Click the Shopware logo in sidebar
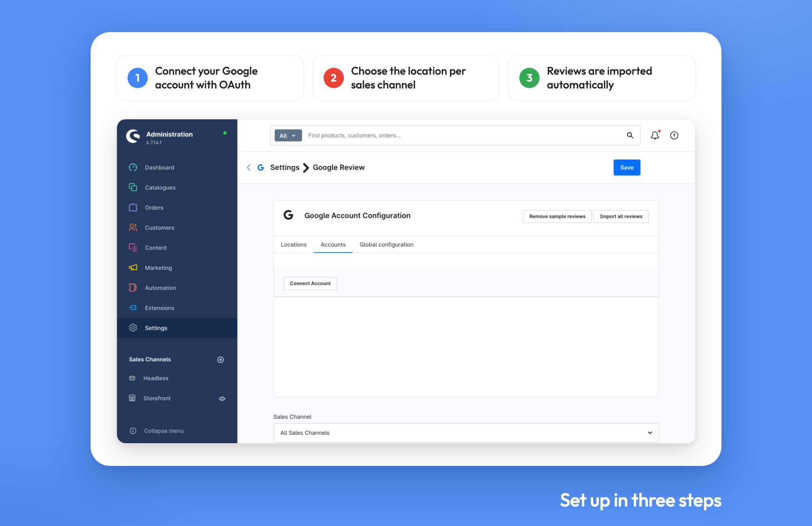 133,136
